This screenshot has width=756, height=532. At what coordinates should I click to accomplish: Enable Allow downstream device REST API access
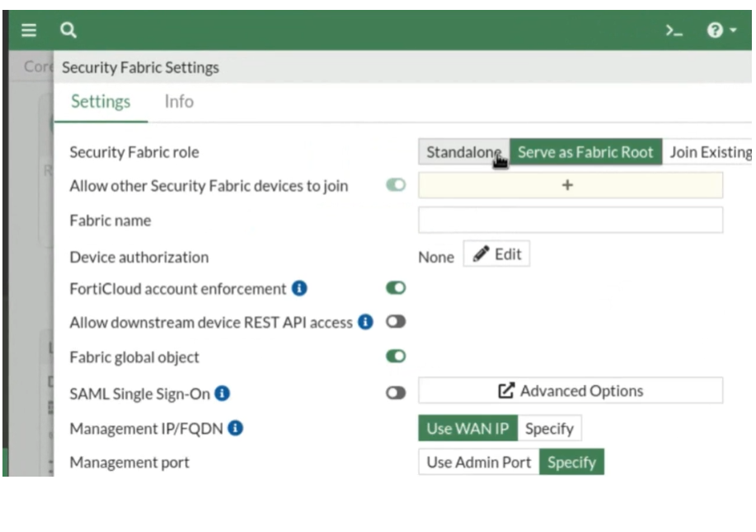pyautogui.click(x=396, y=322)
